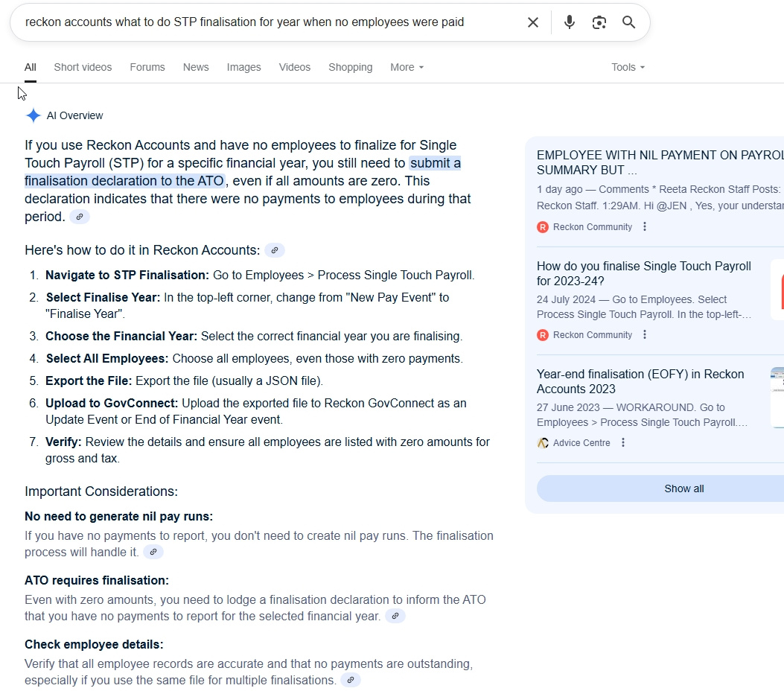Click inside the search query input field

(270, 22)
